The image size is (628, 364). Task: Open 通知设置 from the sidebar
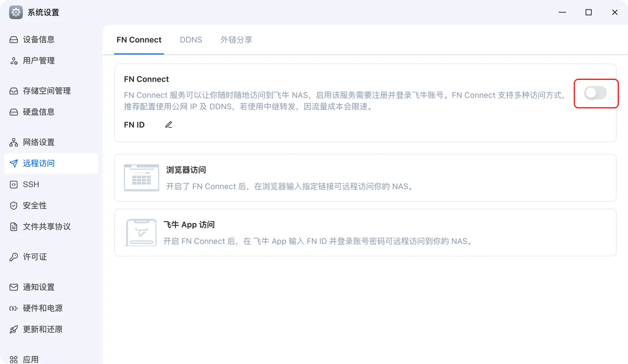(x=39, y=287)
